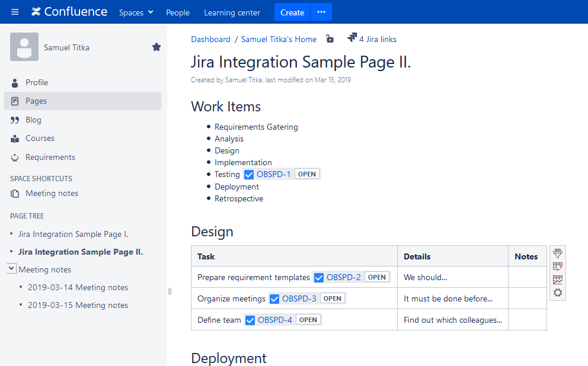The image size is (588, 366).
Task: Open the Spaces dropdown menu
Action: (136, 12)
